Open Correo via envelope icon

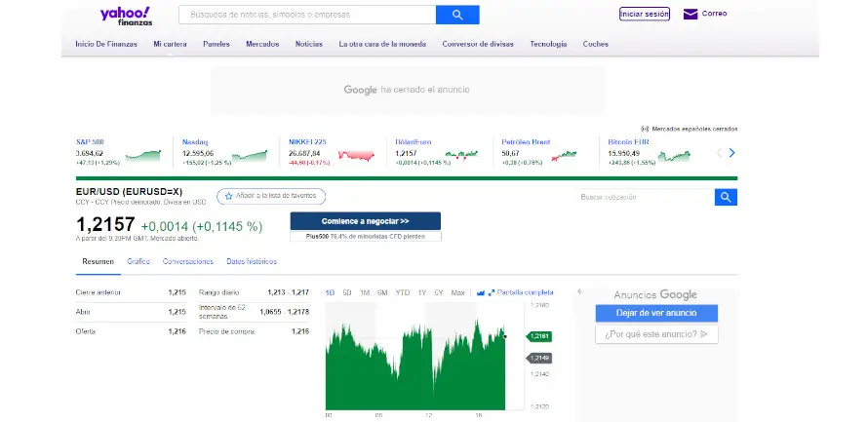point(690,14)
